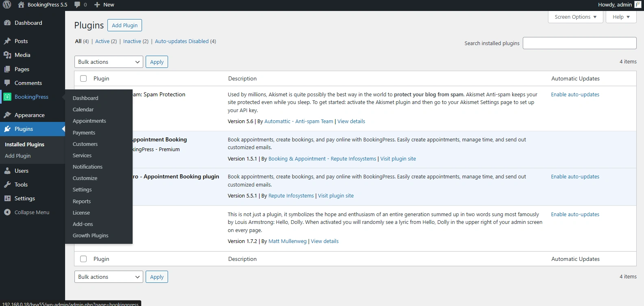The height and width of the screenshot is (306, 644).
Task: Open Calendar in BookingPress submenu
Action: (83, 110)
